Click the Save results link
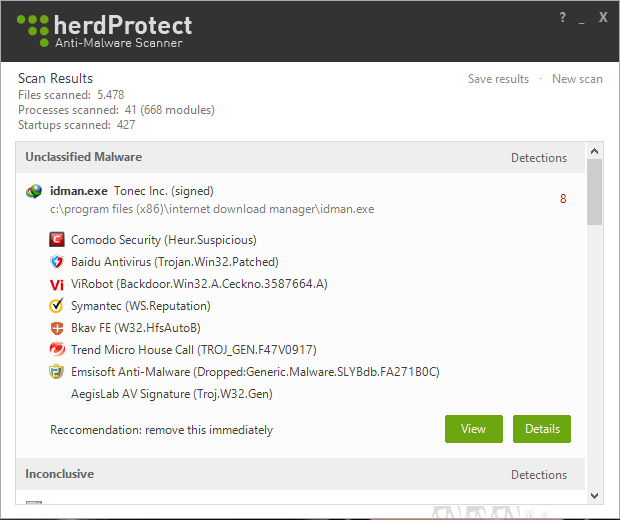This screenshot has width=620, height=520. click(x=498, y=79)
